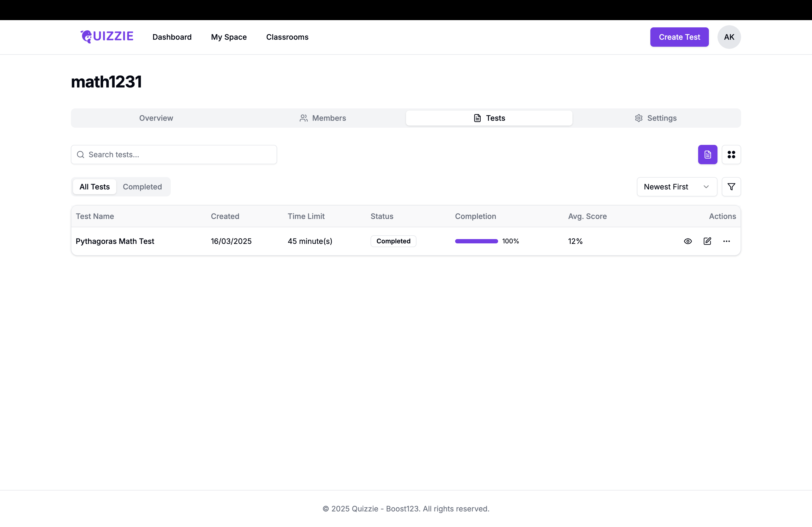
Task: Navigate to Dashboard
Action: 172,37
